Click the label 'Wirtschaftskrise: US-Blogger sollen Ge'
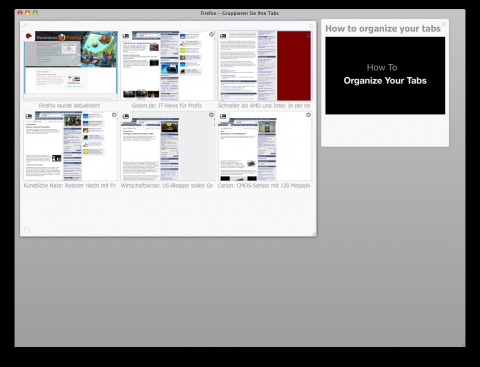Image resolution: width=480 pixels, height=367 pixels. point(167,185)
